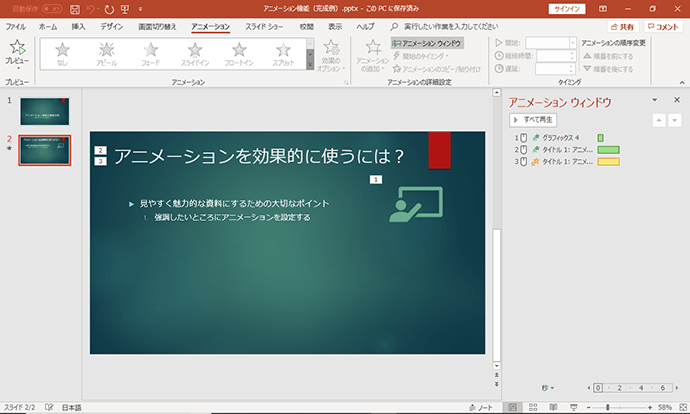690x414 pixels.
Task: Open the File (ファイル) tab
Action: pos(15,26)
